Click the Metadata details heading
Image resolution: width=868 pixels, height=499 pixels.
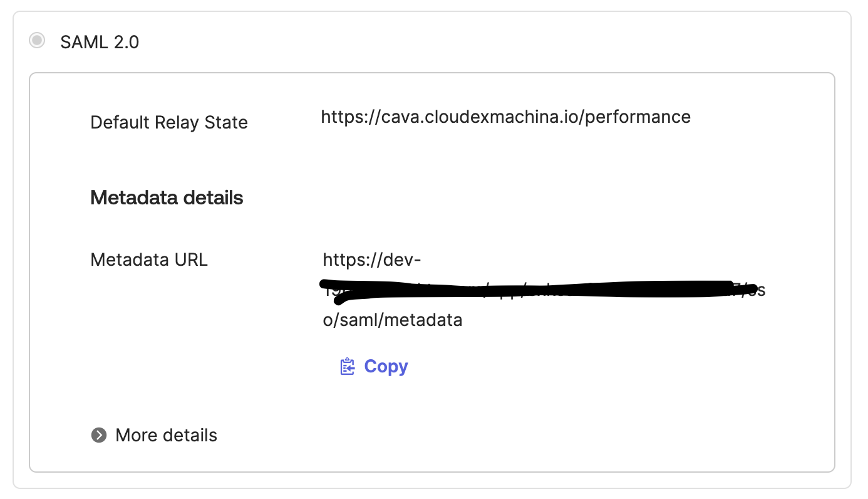click(167, 198)
